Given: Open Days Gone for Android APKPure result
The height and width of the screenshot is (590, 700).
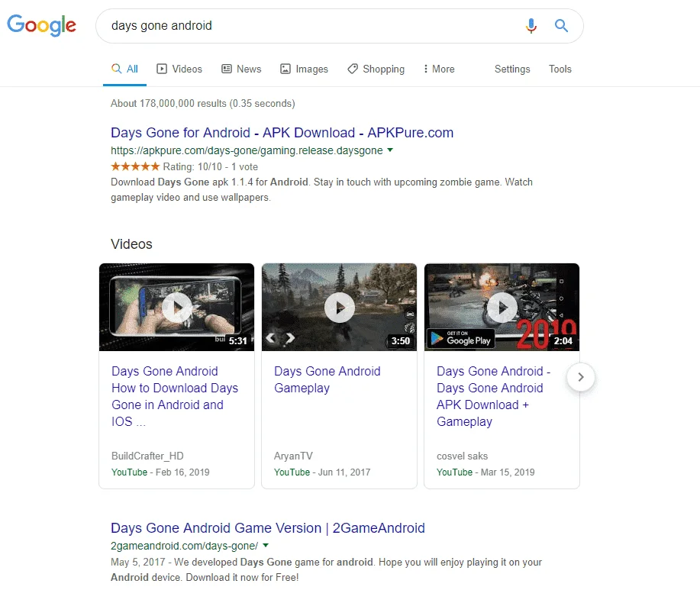Looking at the screenshot, I should (x=282, y=133).
